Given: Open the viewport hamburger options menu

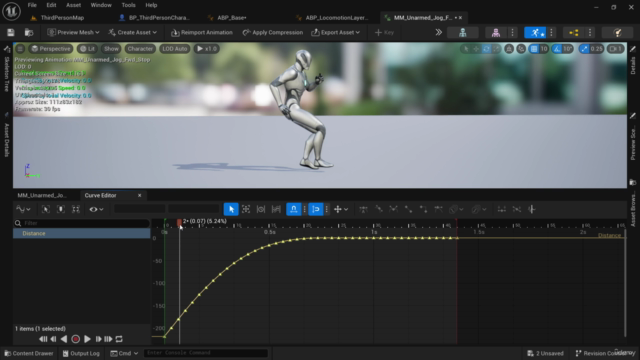Looking at the screenshot, I should tap(20, 49).
